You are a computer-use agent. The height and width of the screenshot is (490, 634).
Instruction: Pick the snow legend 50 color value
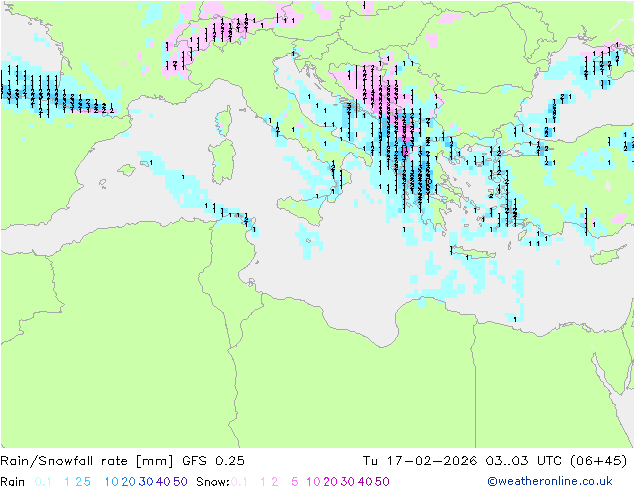pyautogui.click(x=382, y=482)
